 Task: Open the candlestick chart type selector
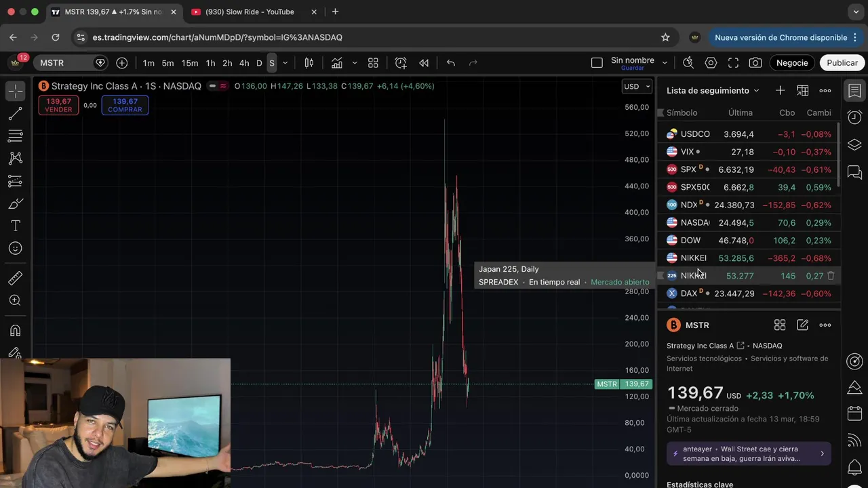pyautogui.click(x=309, y=63)
